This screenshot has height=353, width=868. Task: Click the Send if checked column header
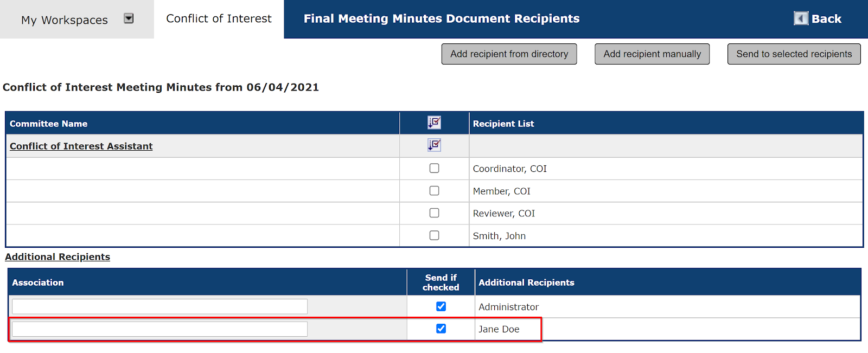[x=441, y=283]
